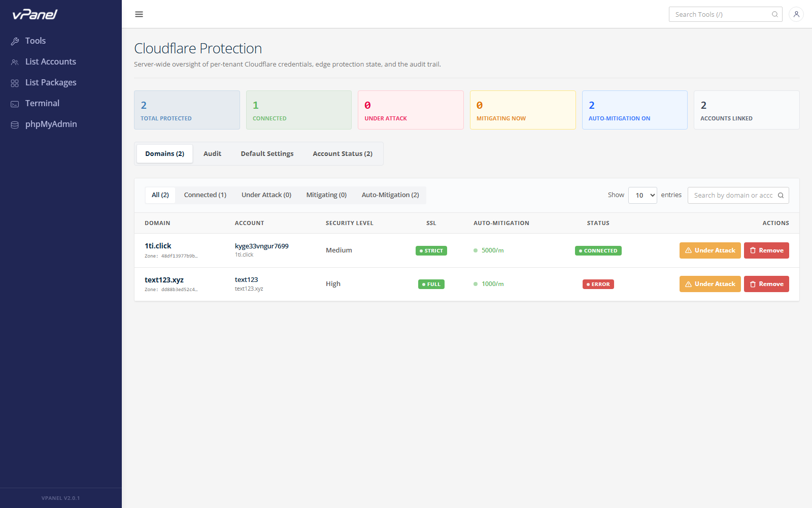Click warning triangle icon for 1ti.click
The width and height of the screenshot is (812, 508).
pos(689,250)
